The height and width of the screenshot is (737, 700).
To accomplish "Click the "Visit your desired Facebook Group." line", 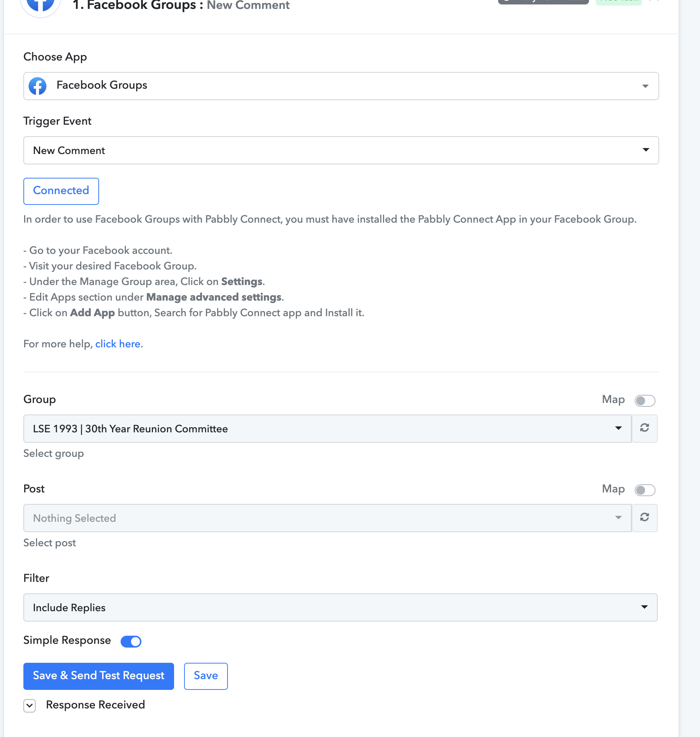I will 110,266.
